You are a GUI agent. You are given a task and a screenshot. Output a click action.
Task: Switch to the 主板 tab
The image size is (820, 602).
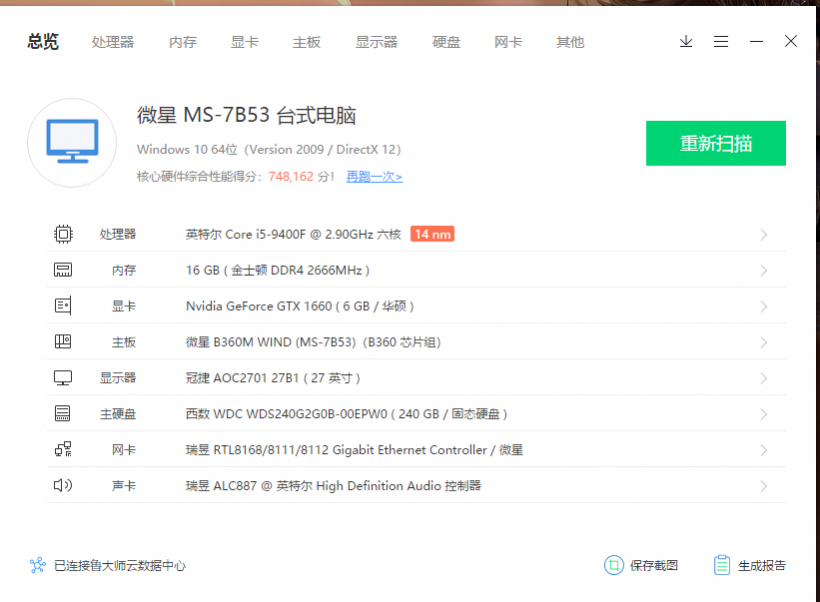[306, 42]
